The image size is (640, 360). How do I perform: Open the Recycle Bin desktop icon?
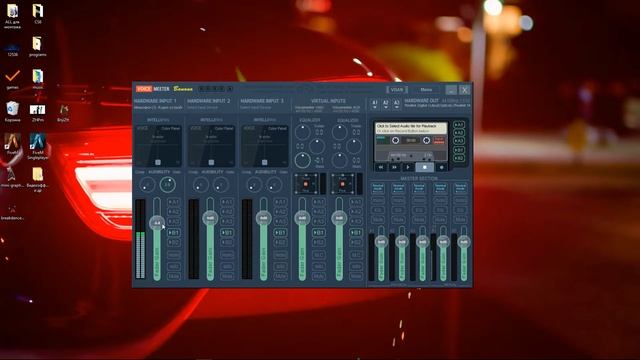tap(12, 112)
